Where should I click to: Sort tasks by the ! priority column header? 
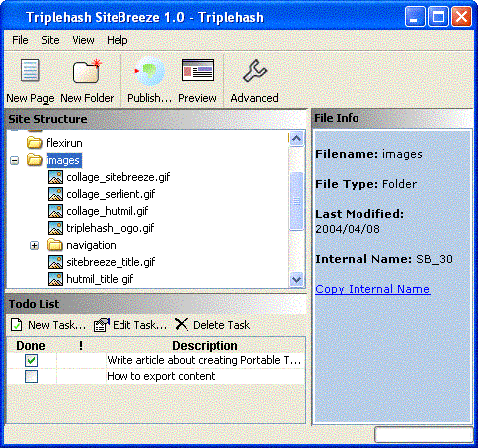(x=81, y=346)
